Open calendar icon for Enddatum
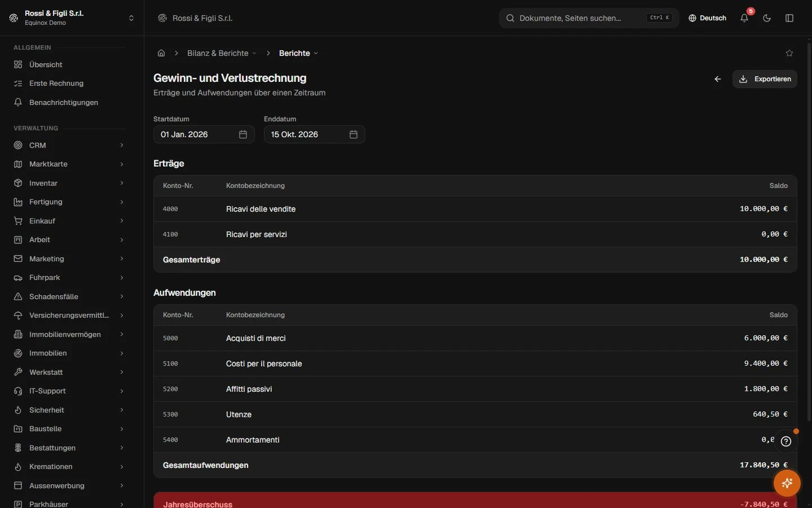Image resolution: width=812 pixels, height=508 pixels. point(354,134)
